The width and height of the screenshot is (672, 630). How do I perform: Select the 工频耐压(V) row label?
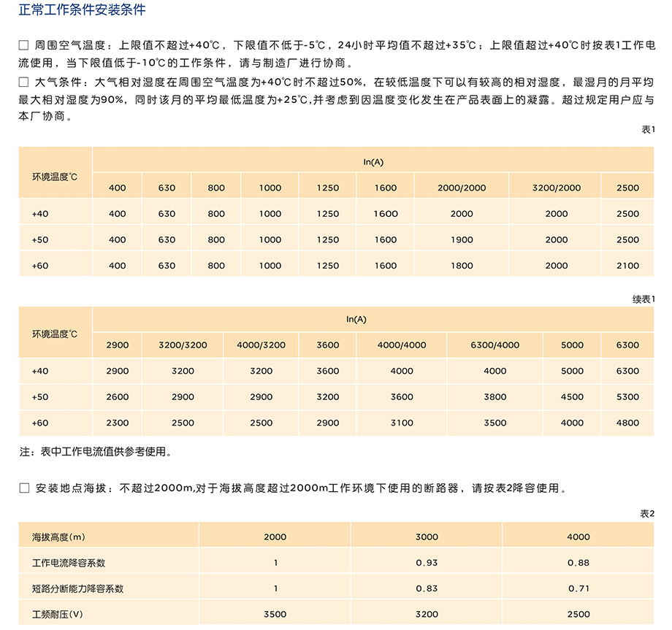tap(58, 614)
